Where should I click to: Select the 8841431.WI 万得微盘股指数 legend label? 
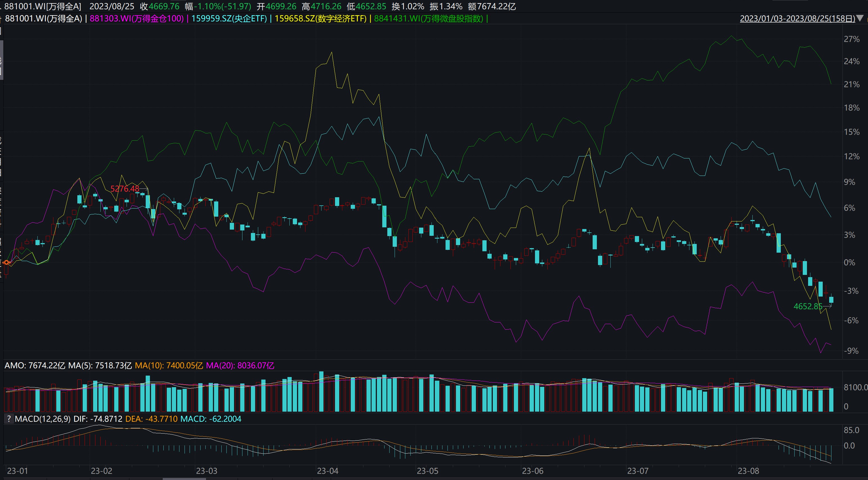tap(429, 19)
